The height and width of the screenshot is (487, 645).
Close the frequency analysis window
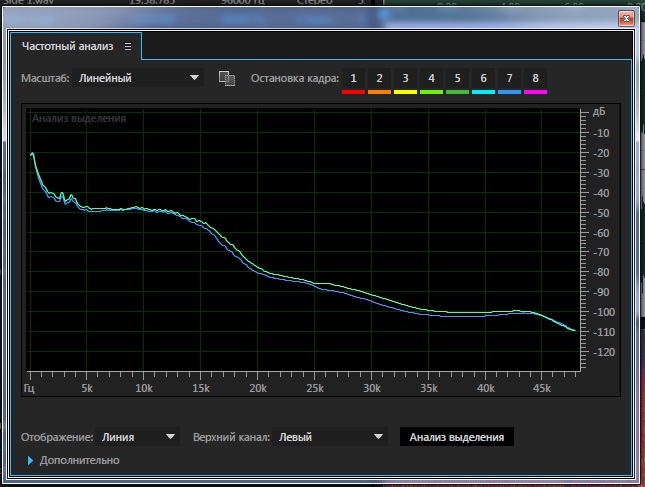(624, 17)
